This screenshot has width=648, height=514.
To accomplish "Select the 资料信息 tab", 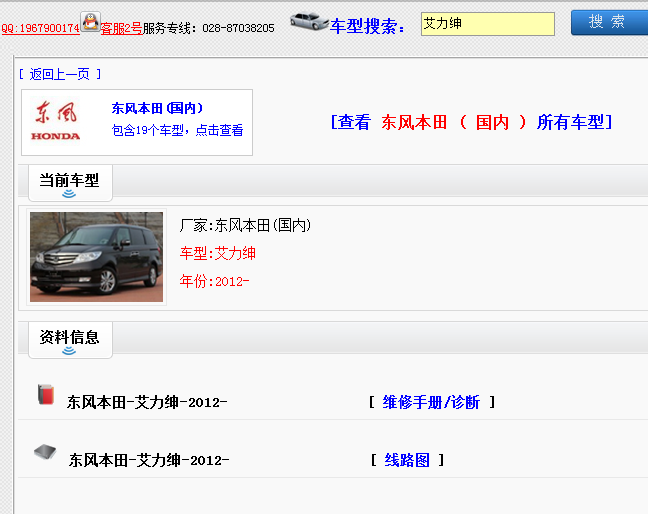I will (x=70, y=339).
